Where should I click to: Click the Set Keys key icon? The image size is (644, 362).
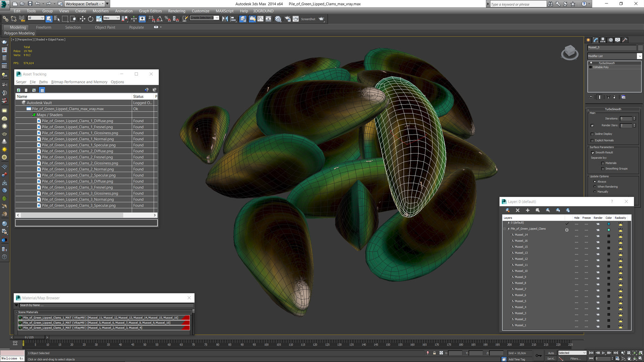point(538,356)
